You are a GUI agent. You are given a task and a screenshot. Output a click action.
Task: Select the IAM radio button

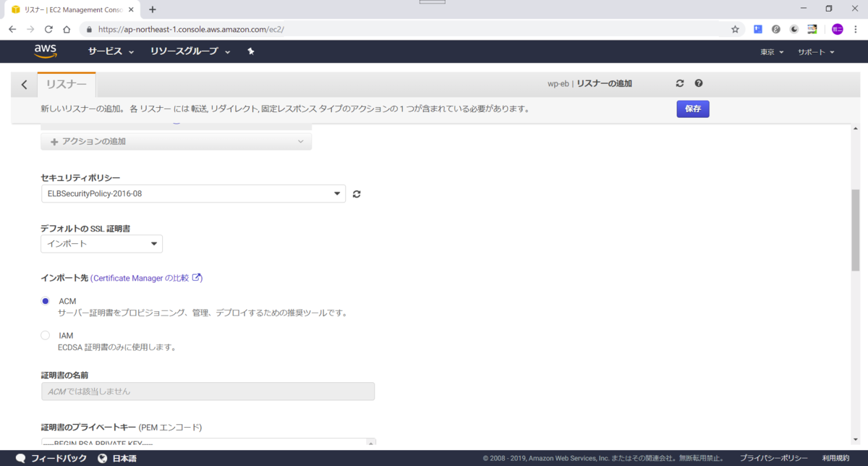(45, 335)
